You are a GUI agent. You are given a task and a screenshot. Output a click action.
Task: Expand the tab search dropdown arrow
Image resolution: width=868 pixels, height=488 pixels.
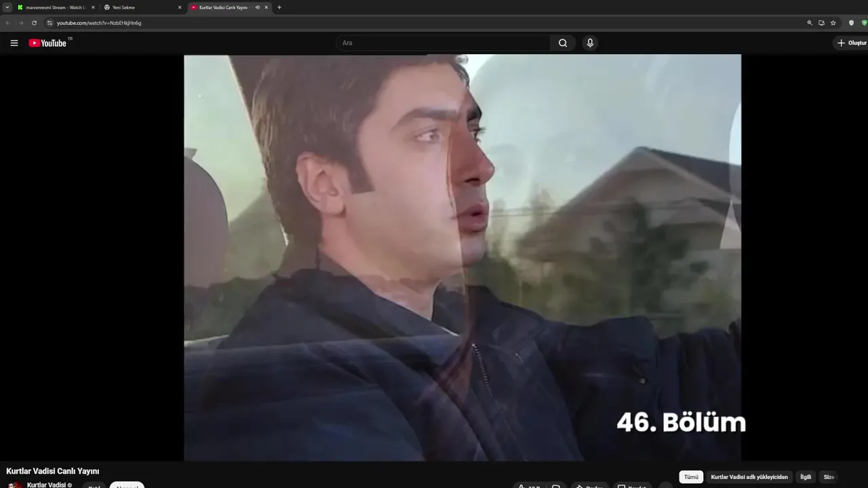coord(7,7)
